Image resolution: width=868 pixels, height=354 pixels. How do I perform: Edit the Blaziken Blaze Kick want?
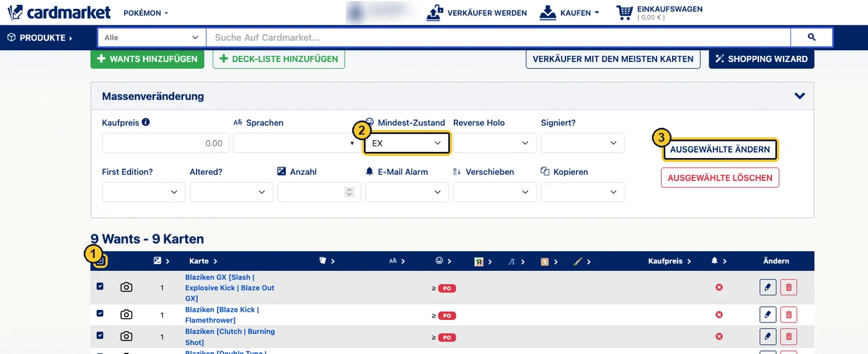click(768, 315)
